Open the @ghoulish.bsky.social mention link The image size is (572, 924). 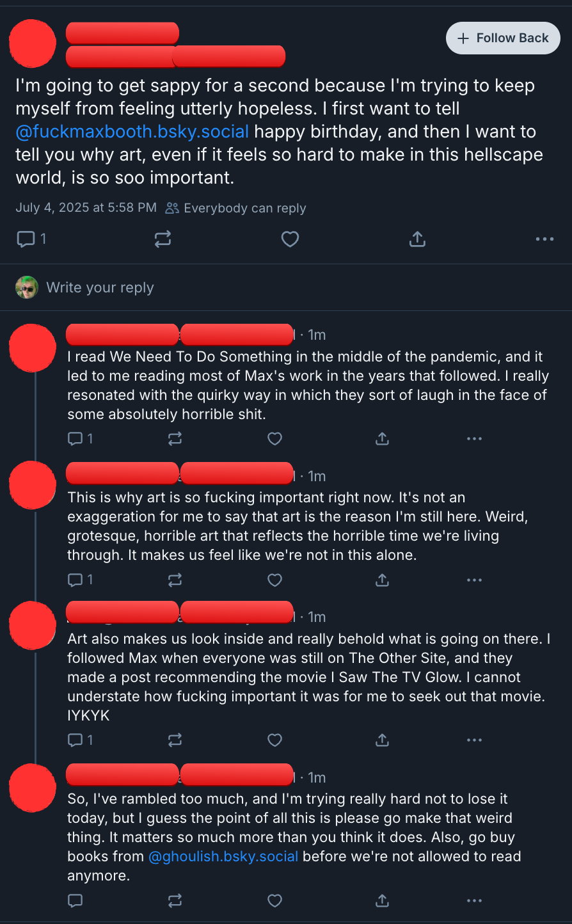click(223, 856)
